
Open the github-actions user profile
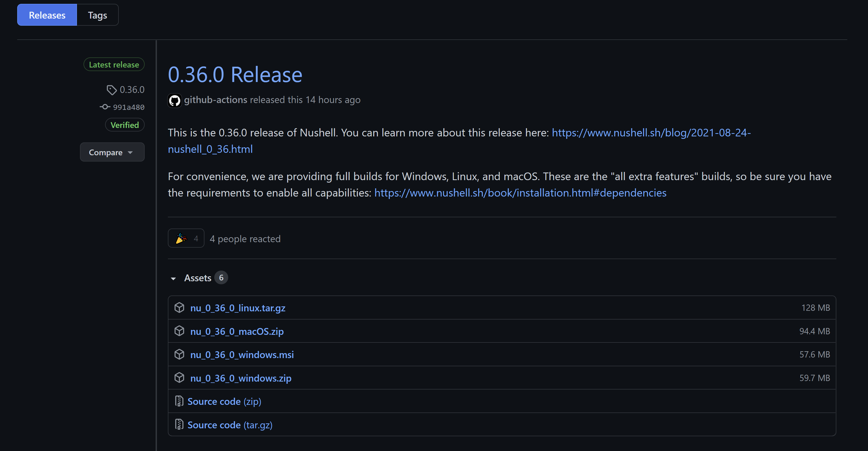[x=216, y=100]
